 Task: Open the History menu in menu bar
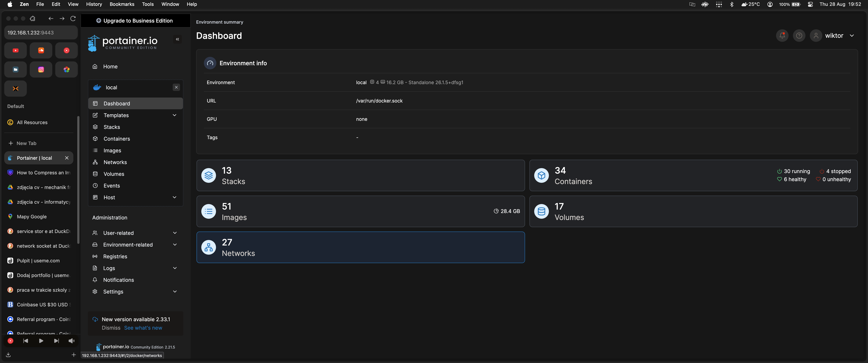(94, 4)
